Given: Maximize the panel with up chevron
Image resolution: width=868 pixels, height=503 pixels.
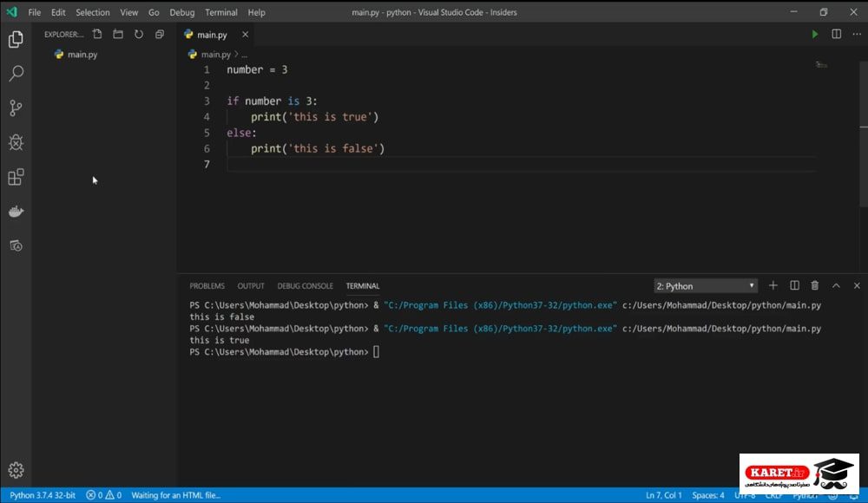Looking at the screenshot, I should pos(836,285).
